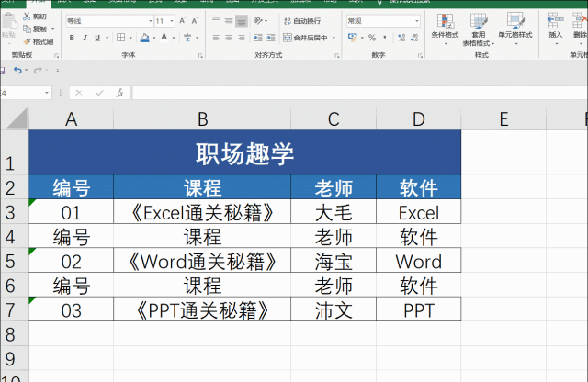The image size is (588, 382).
Task: Toggle Align Left for cell text
Action: [216, 38]
